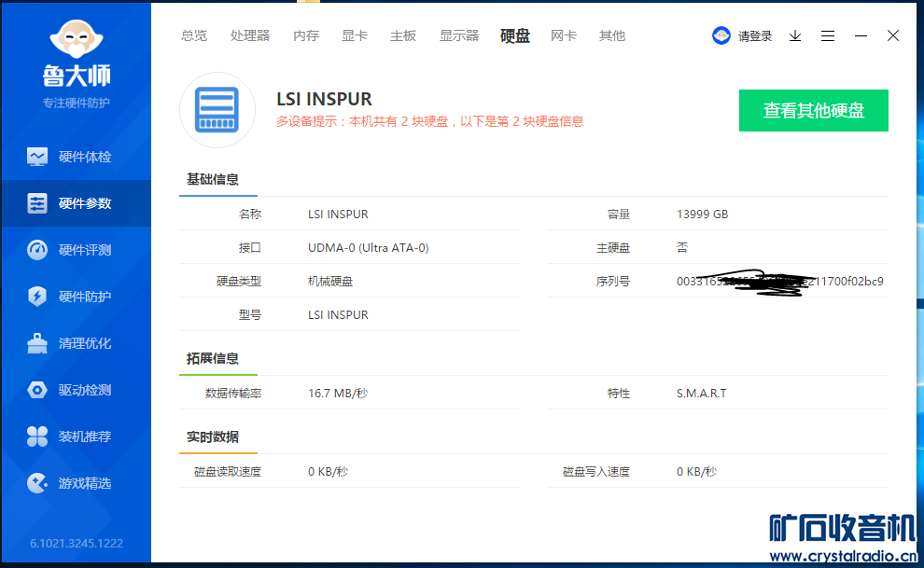Click the user avatar icon
This screenshot has height=568, width=924.
[x=721, y=35]
